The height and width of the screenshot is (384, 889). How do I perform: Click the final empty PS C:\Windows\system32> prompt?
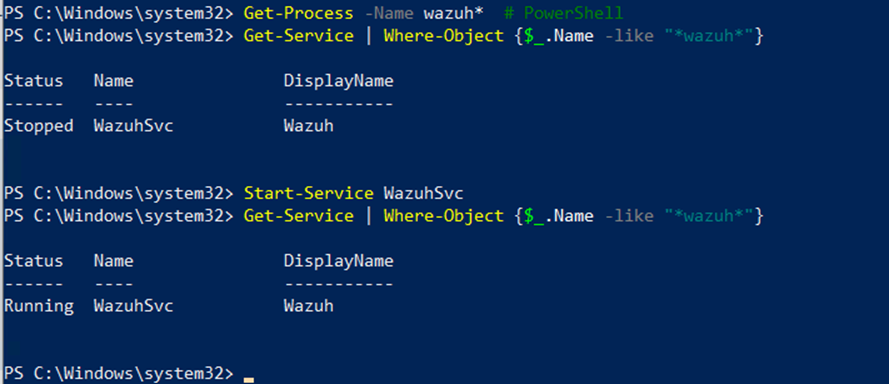click(118, 374)
